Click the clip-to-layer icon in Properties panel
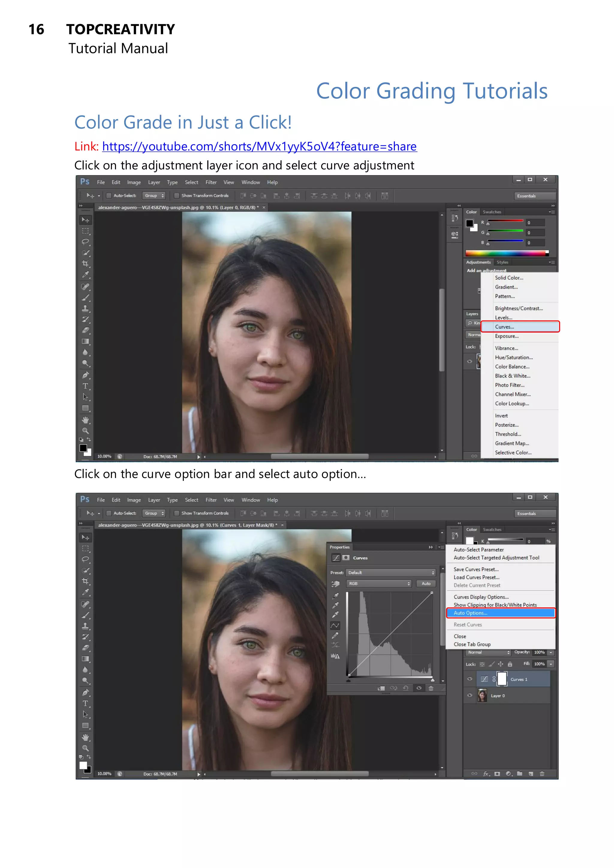614x868 pixels. (x=381, y=688)
